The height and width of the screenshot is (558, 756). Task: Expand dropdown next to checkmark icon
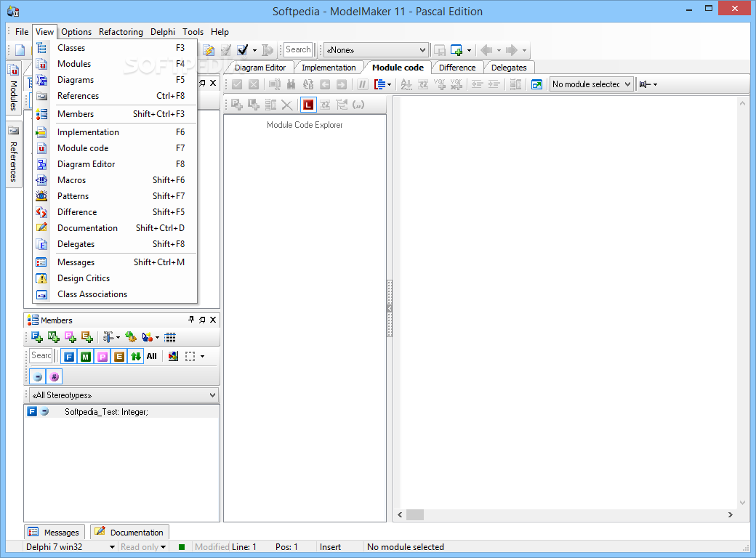point(254,51)
